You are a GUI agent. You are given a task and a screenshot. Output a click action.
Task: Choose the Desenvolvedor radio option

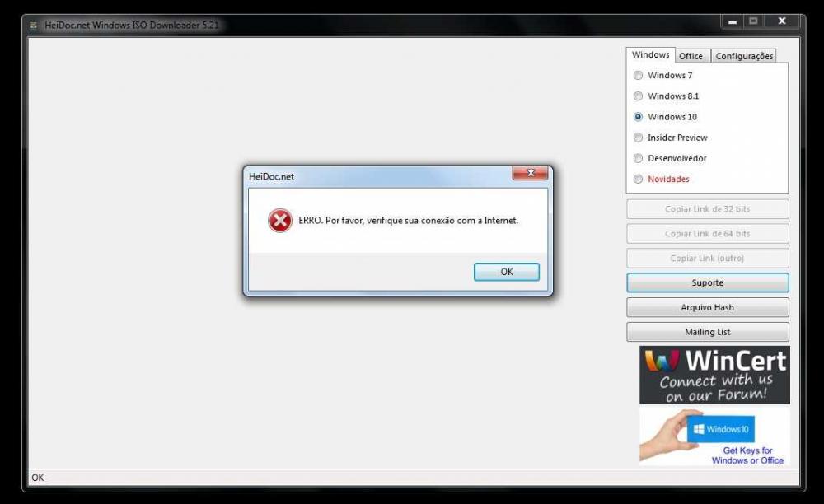[670, 158]
